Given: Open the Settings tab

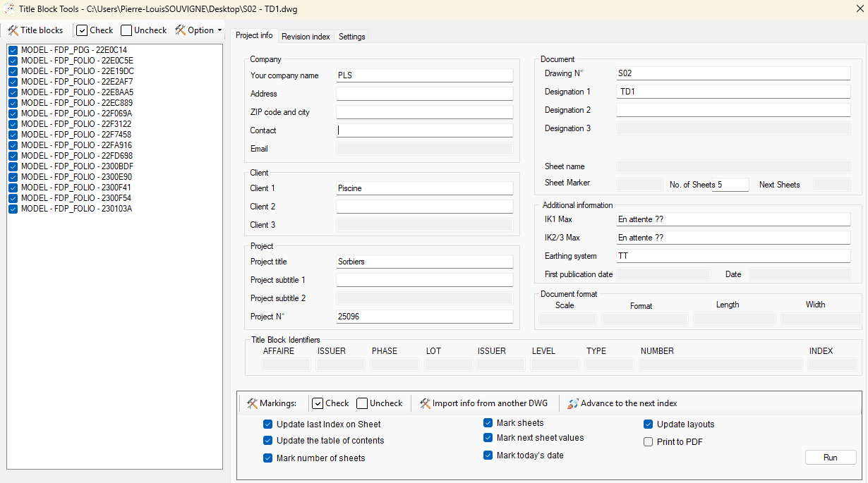Looking at the screenshot, I should coord(351,37).
